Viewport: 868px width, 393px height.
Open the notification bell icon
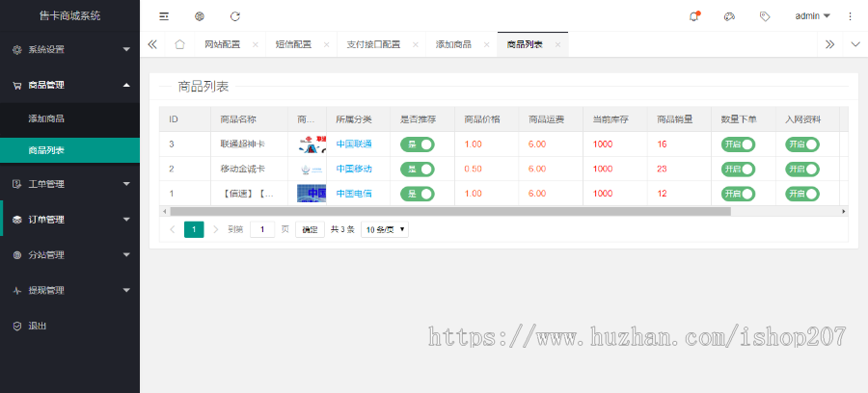pyautogui.click(x=694, y=16)
